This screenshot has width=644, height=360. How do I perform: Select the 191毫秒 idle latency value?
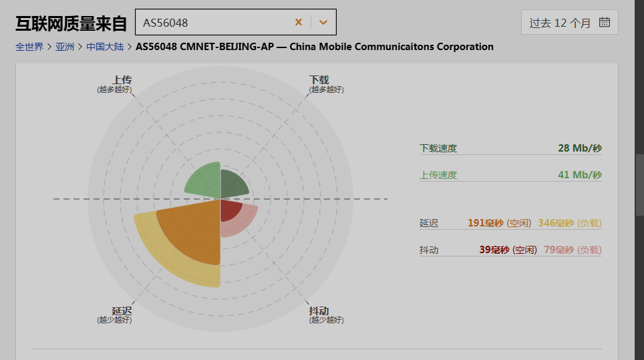point(486,223)
